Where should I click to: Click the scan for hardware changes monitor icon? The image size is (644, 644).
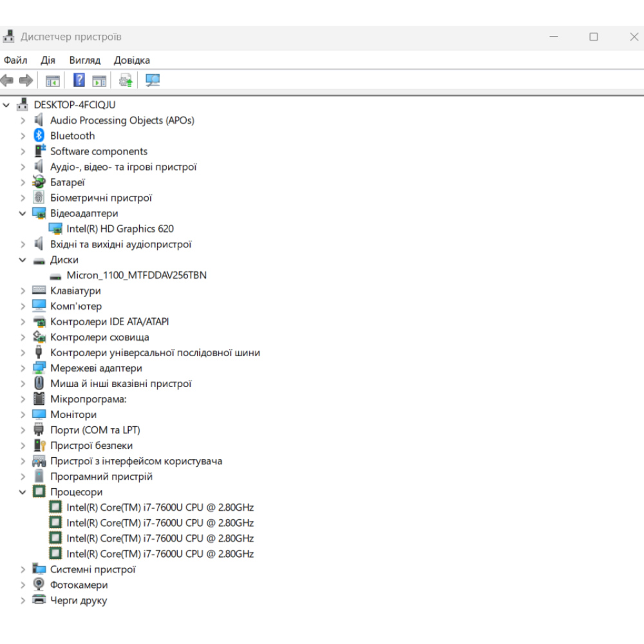(153, 80)
